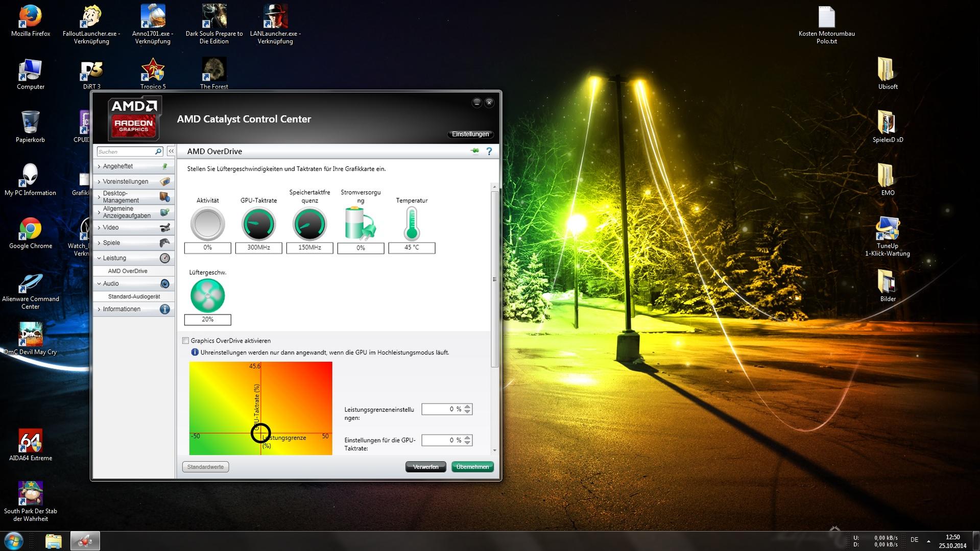The image size is (980, 551).
Task: Launch DiRT 3 shortcut
Action: (91, 74)
